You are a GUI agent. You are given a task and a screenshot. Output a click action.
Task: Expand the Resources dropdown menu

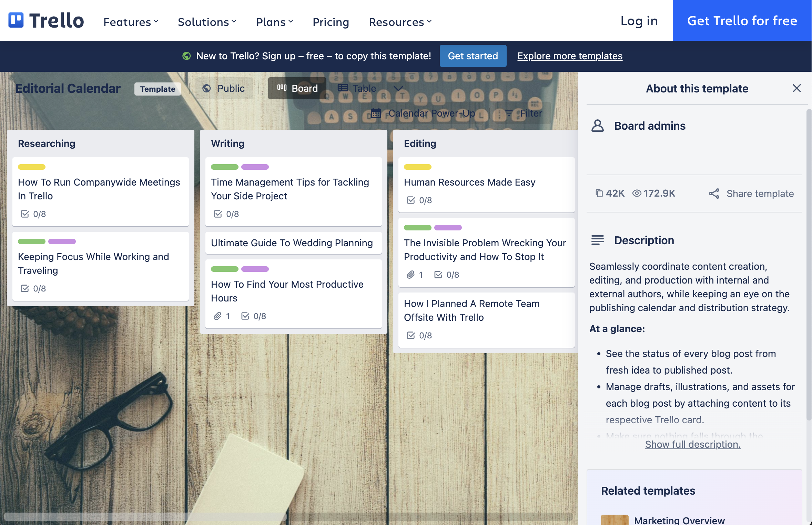pyautogui.click(x=400, y=21)
